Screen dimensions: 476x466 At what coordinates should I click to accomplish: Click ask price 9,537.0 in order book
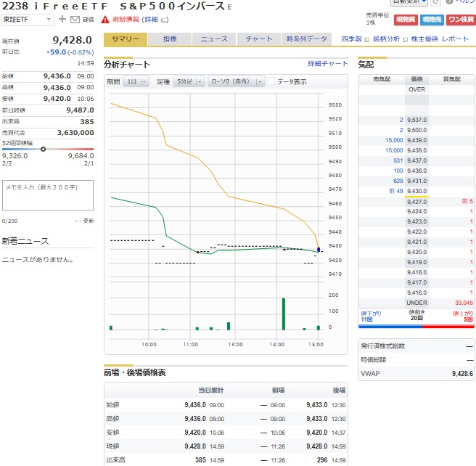click(416, 120)
